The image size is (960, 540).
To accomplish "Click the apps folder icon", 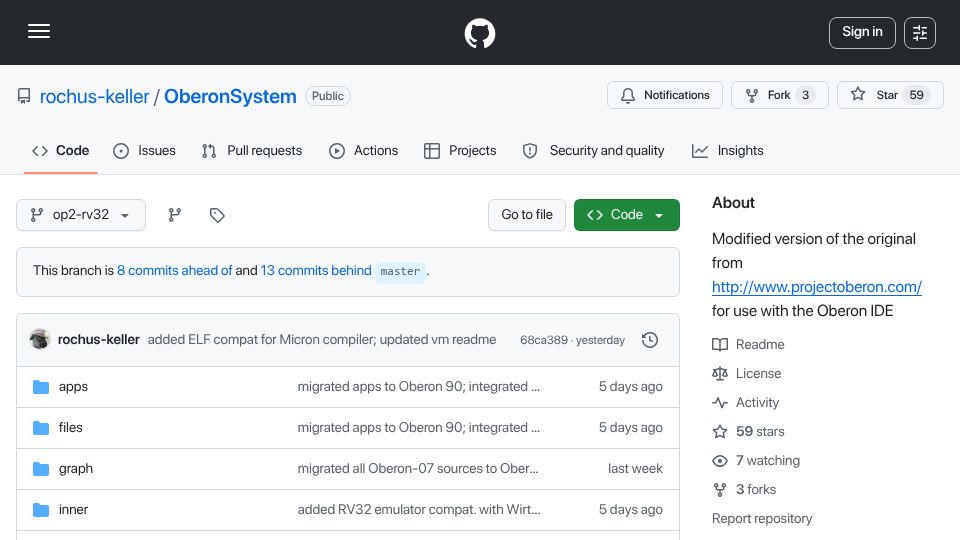I will (41, 387).
